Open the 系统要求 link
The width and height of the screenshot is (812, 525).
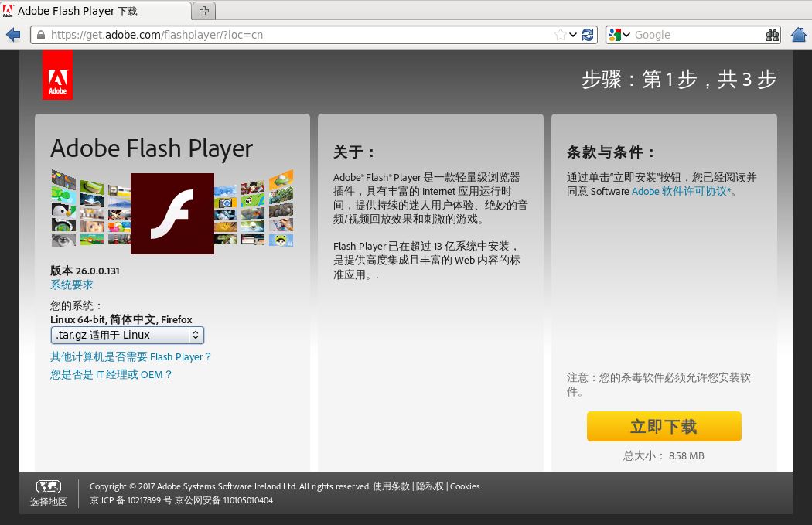tap(71, 285)
